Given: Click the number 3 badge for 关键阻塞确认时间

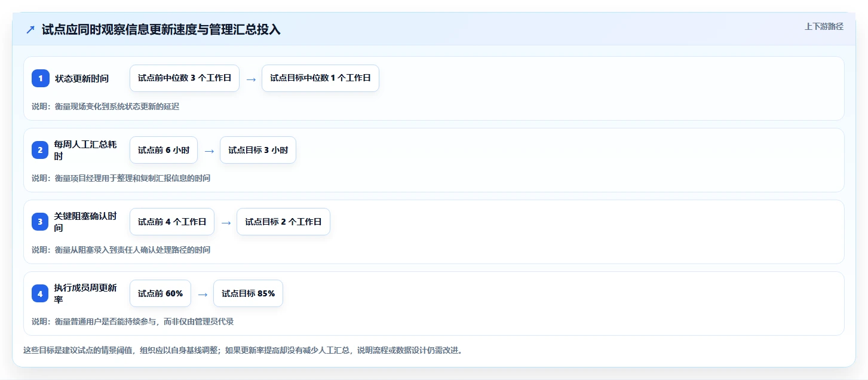Looking at the screenshot, I should pos(41,222).
